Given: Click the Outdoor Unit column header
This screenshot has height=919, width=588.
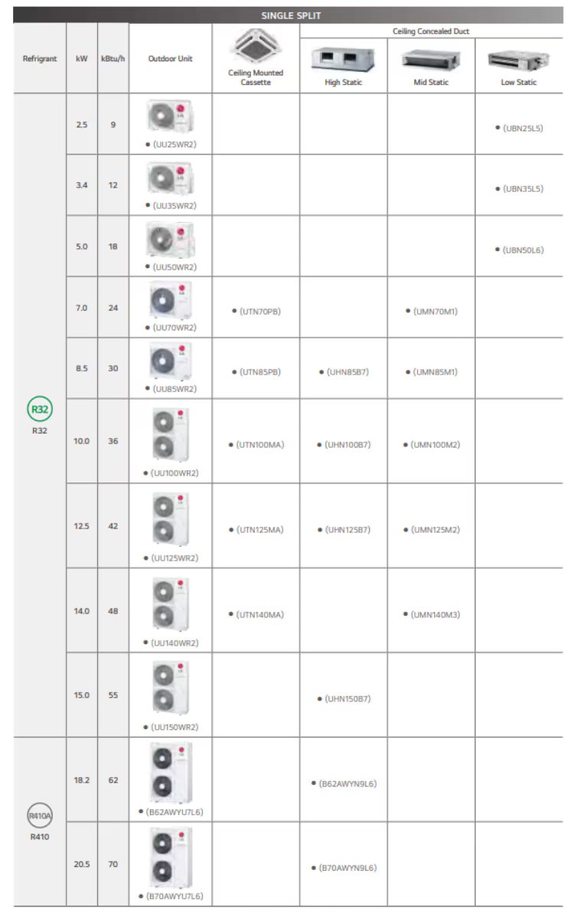Looking at the screenshot, I should coord(170,59).
